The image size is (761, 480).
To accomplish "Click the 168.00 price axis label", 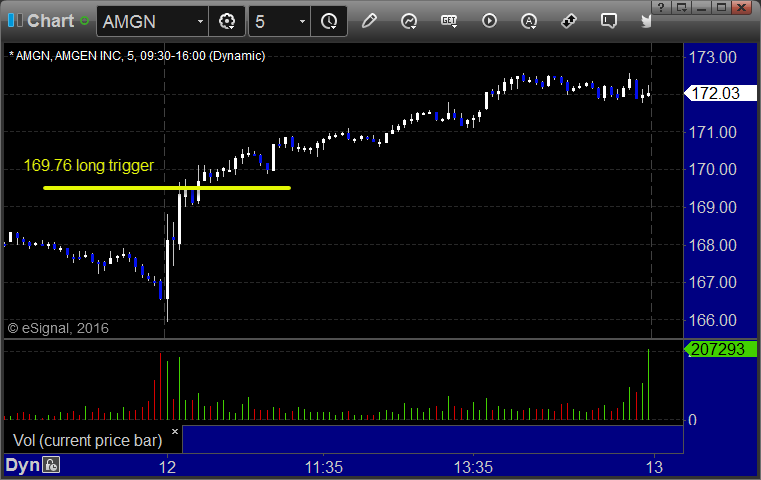I will point(713,245).
